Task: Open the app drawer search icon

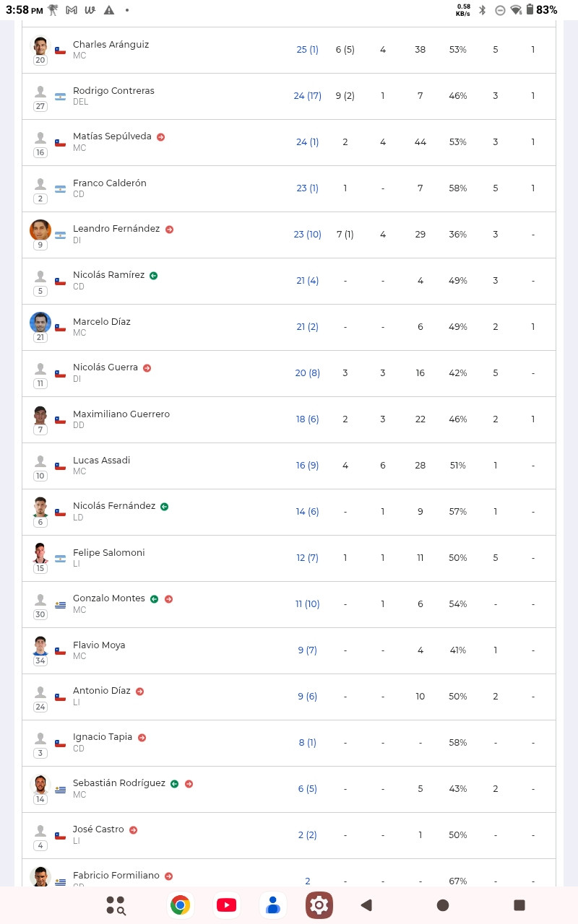Action: click(x=116, y=905)
